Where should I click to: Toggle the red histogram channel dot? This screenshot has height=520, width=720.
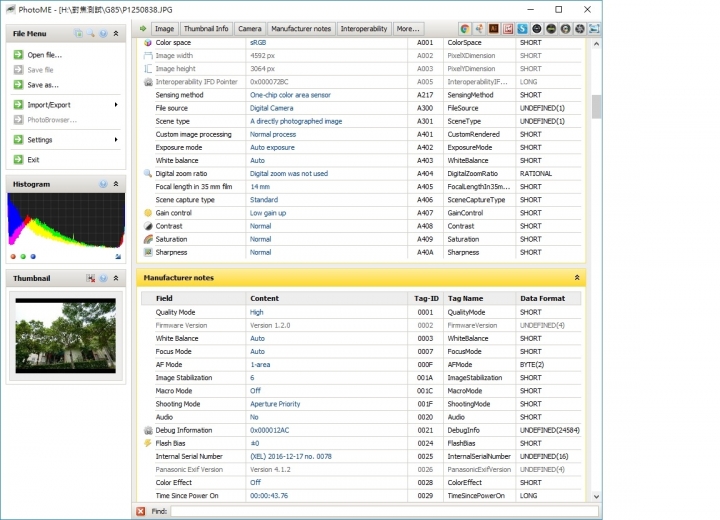tap(13, 257)
